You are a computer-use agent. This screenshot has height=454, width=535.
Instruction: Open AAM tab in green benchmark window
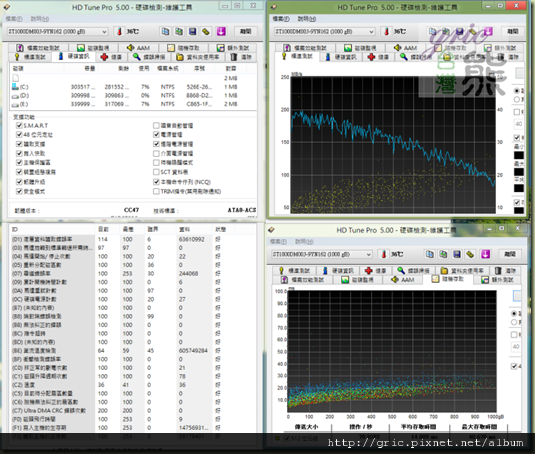click(x=405, y=48)
